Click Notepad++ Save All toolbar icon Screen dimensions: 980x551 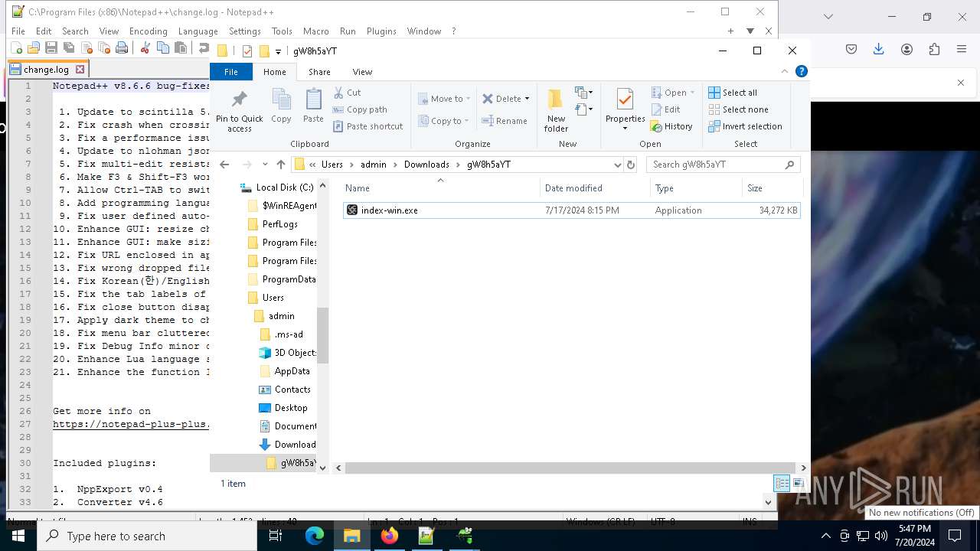click(x=69, y=47)
